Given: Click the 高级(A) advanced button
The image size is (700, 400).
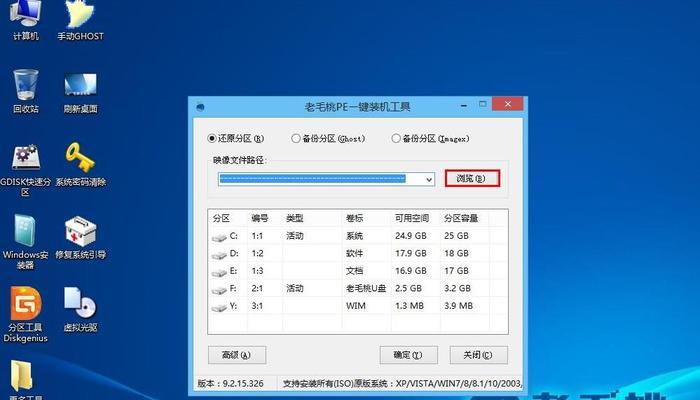Looking at the screenshot, I should 237,355.
